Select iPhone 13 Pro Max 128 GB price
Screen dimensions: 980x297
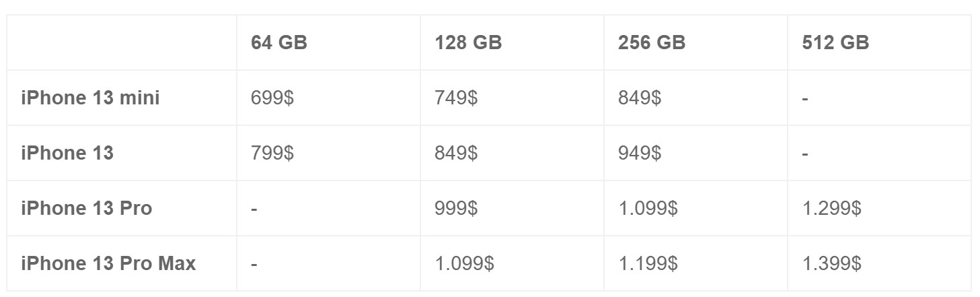click(x=464, y=263)
